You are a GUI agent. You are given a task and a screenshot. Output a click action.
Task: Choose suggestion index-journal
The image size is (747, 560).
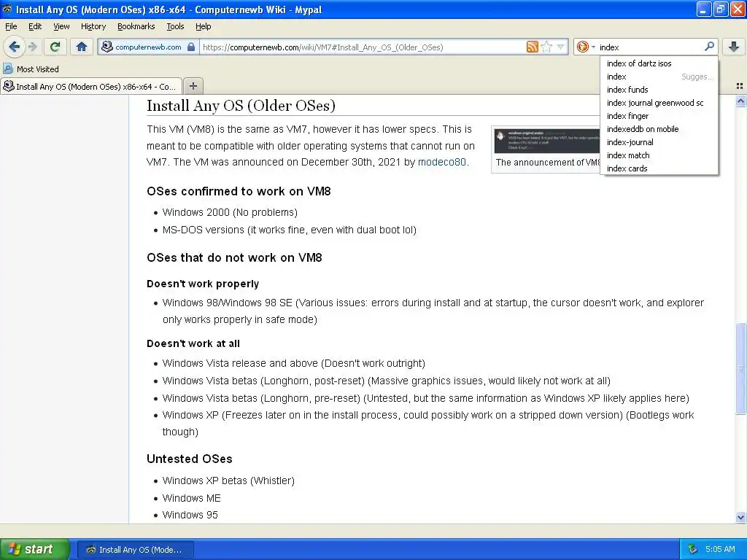[659, 142]
